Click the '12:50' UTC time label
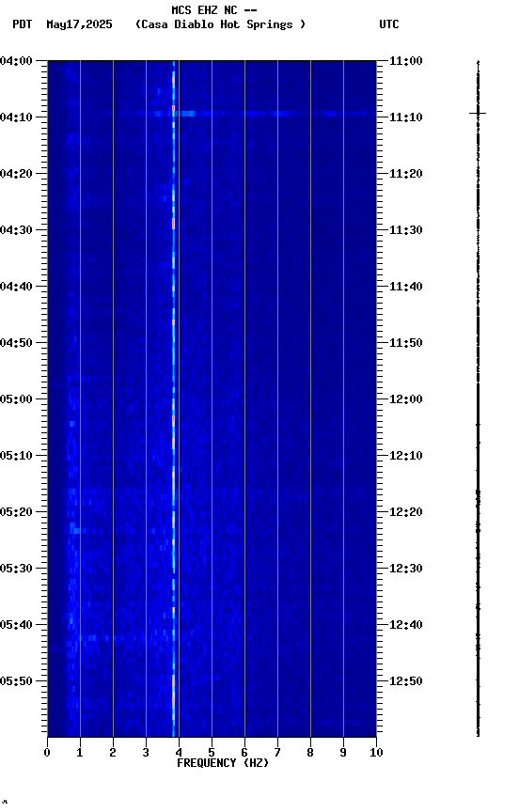The width and height of the screenshot is (519, 812). (x=406, y=681)
